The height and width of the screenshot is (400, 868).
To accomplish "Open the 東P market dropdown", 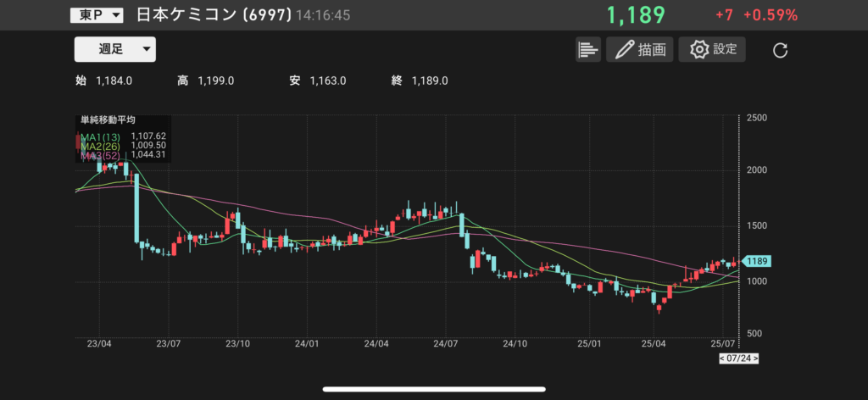I will (97, 15).
